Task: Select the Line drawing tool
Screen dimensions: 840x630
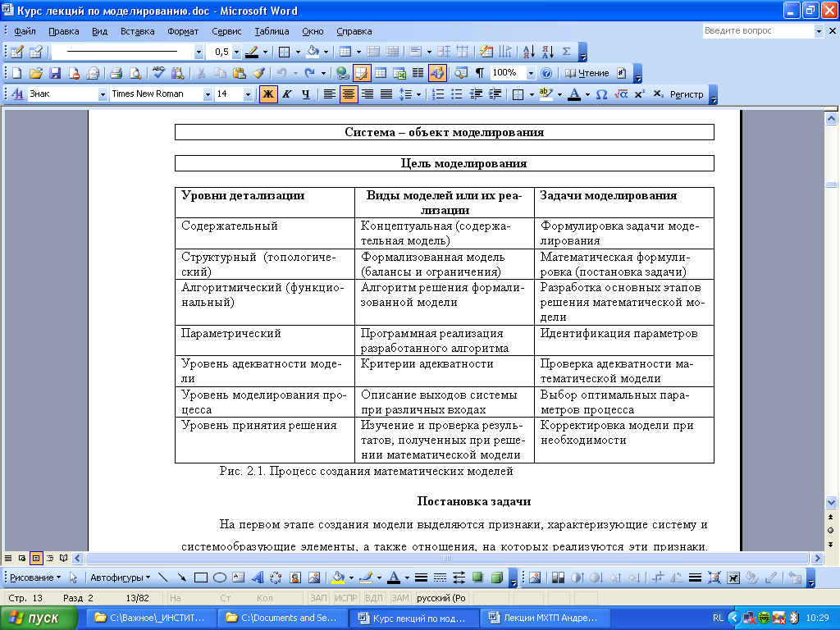Action: coord(163,577)
